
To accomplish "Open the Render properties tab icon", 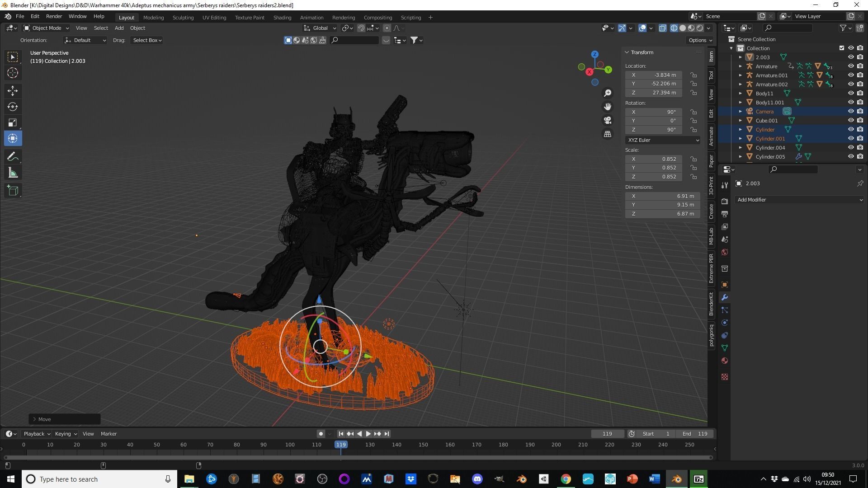I will 725,201.
